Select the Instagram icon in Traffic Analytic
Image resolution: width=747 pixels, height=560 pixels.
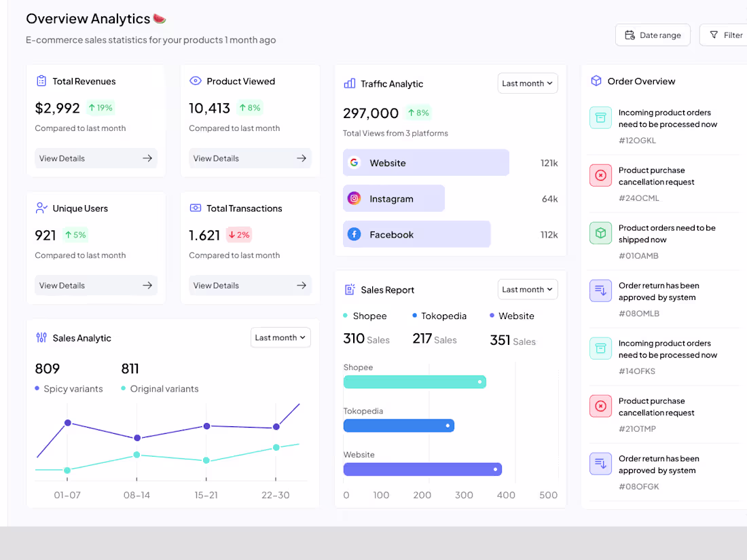pos(354,198)
